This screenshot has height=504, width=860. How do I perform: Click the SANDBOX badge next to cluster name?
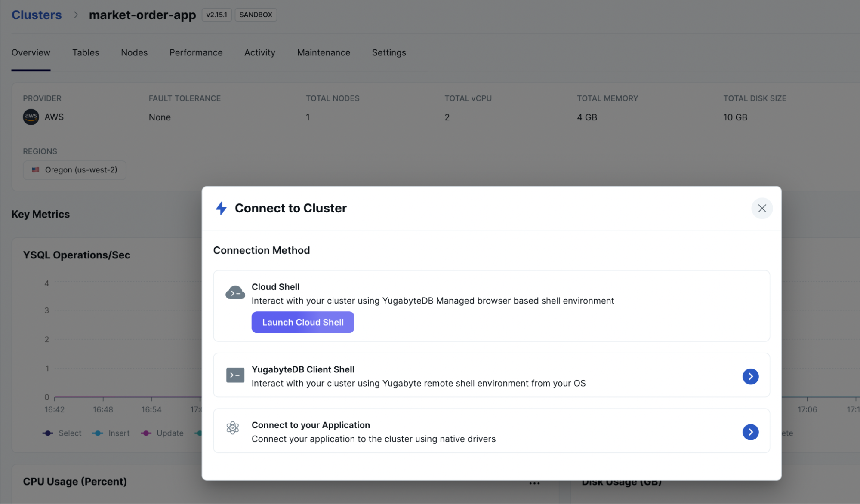(x=256, y=14)
